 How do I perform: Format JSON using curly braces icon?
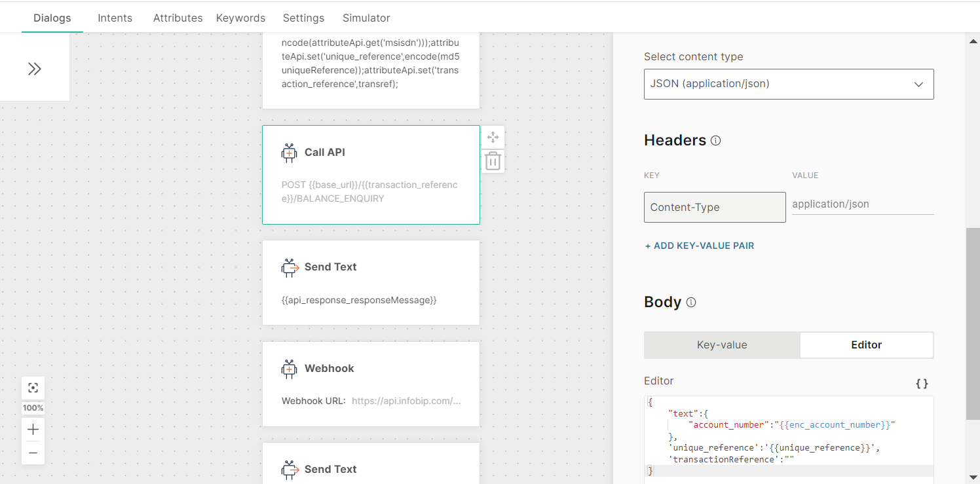tap(921, 384)
